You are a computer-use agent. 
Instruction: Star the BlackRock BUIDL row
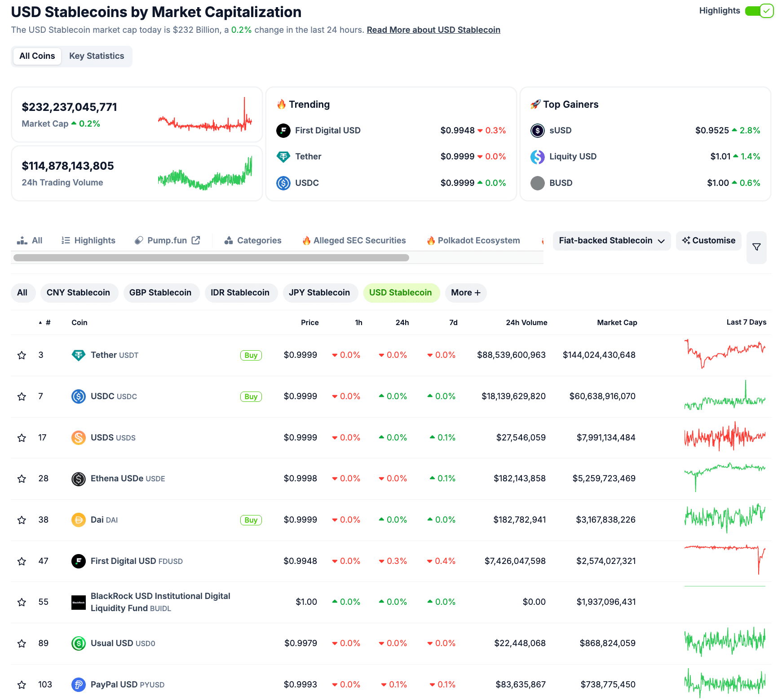coord(22,602)
